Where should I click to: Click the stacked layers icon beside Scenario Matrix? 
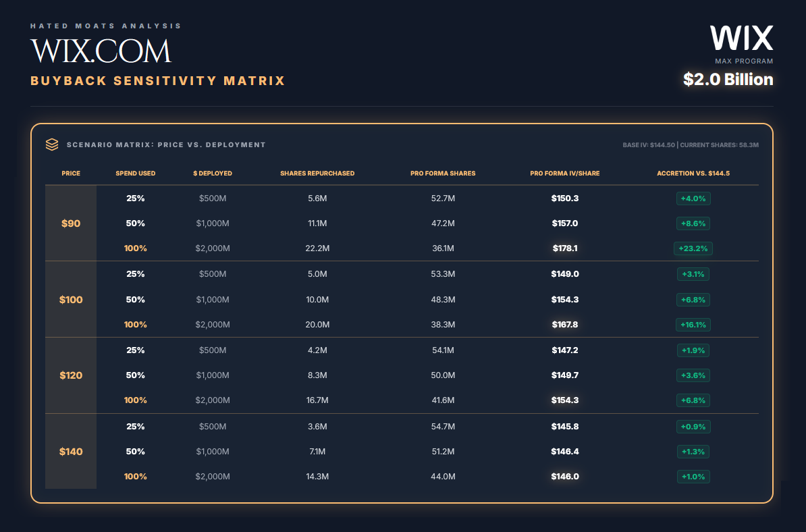52,144
